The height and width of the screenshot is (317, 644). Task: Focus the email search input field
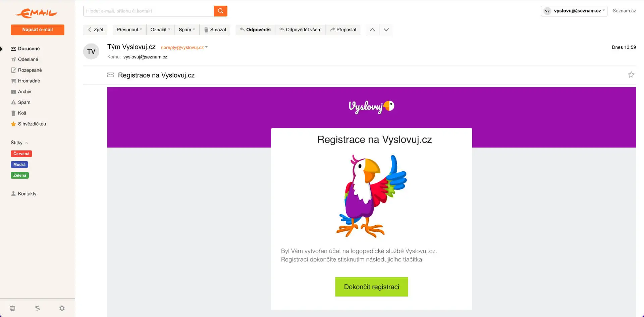[x=149, y=11]
